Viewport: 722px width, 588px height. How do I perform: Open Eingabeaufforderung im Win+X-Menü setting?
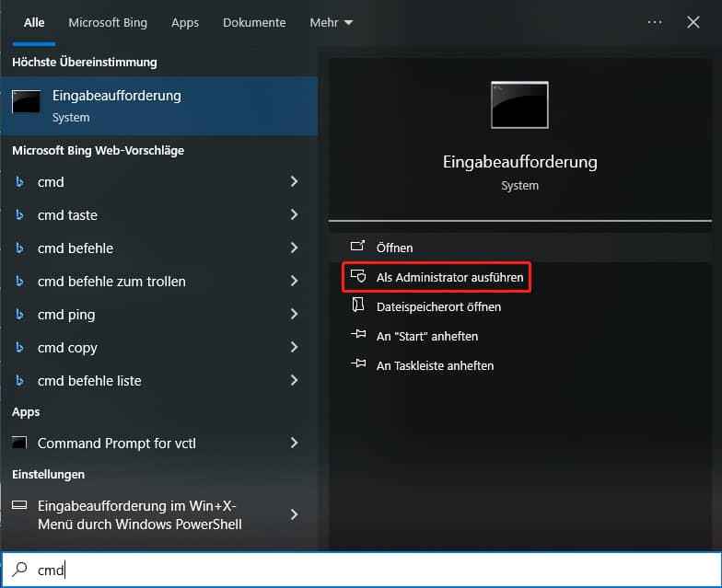(x=159, y=515)
